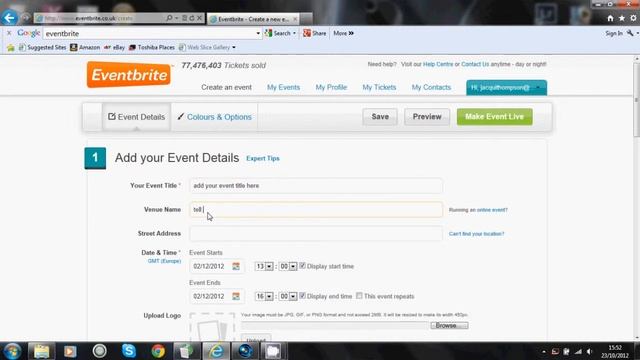
Task: Click the browser back arrow button
Action: pos(9,18)
